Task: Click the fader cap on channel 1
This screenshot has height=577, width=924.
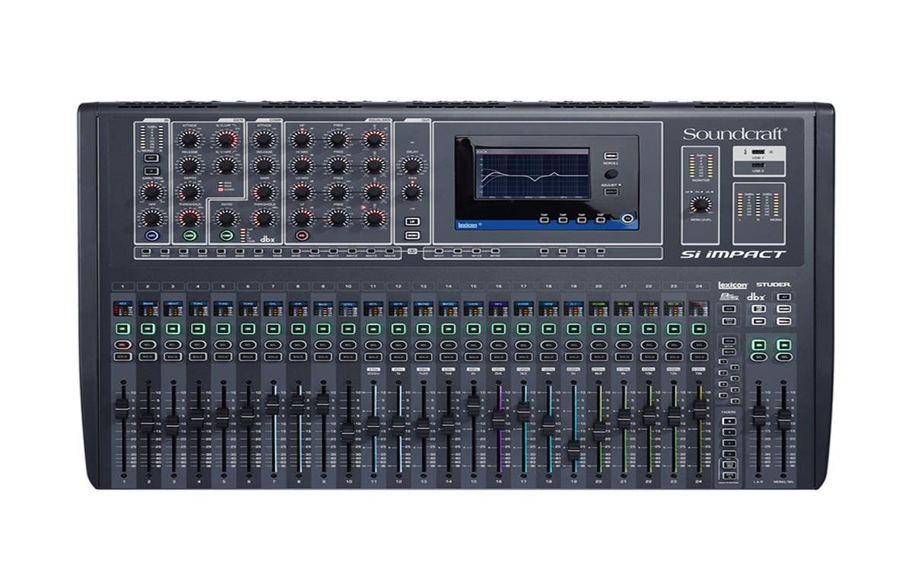Action: (122, 409)
